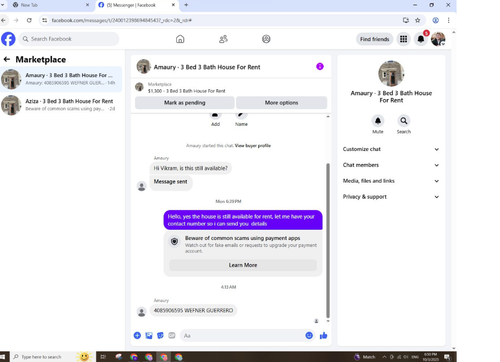Bookmark this page with the star

pos(417,20)
